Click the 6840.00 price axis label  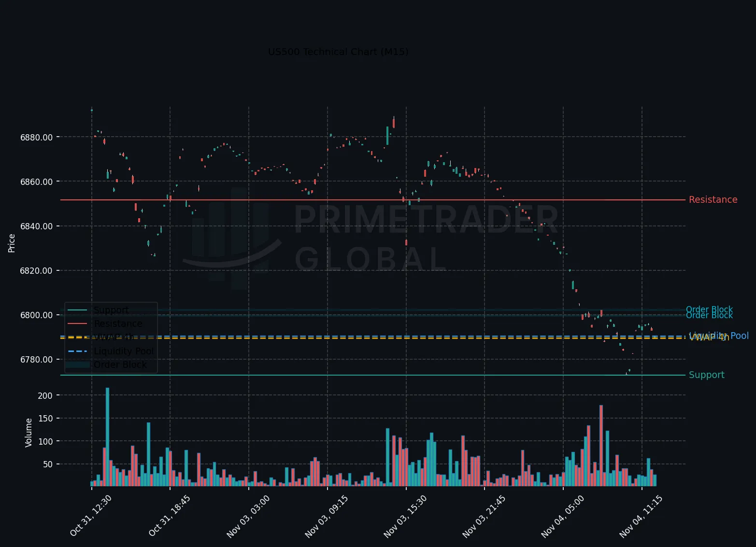pos(36,226)
